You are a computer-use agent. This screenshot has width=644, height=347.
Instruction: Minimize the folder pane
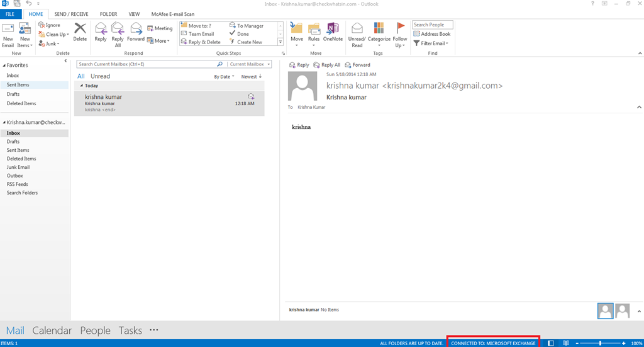[65, 61]
